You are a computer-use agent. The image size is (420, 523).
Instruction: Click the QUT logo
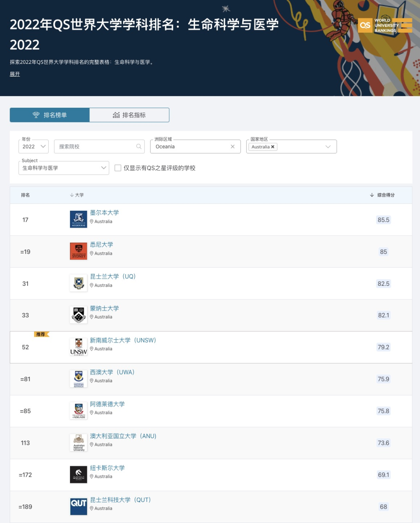pos(79,506)
